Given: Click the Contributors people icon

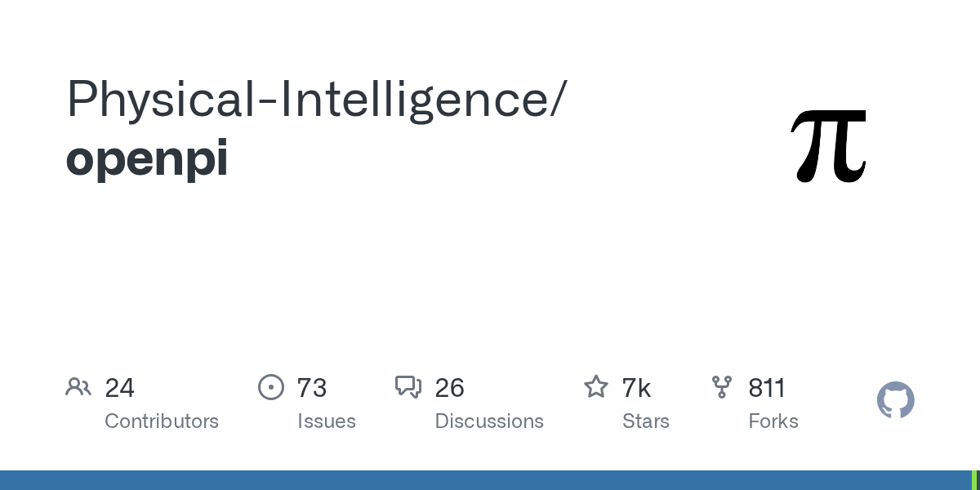Looking at the screenshot, I should click(78, 387).
